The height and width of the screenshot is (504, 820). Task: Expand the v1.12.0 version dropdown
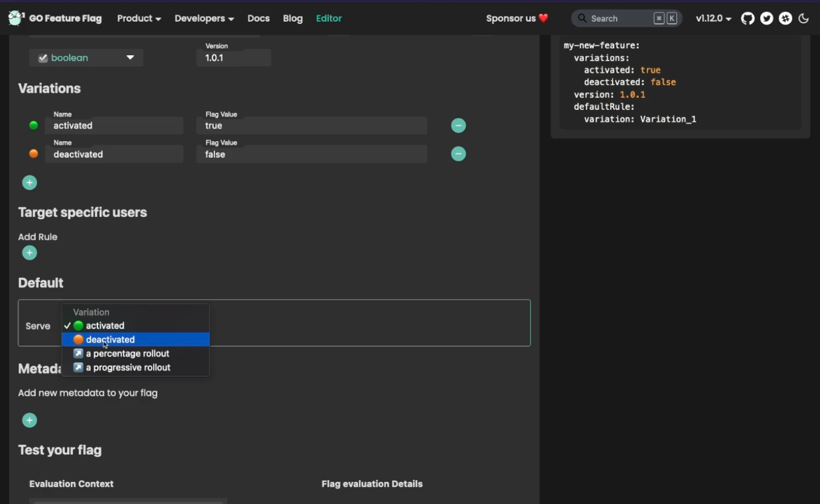click(713, 19)
